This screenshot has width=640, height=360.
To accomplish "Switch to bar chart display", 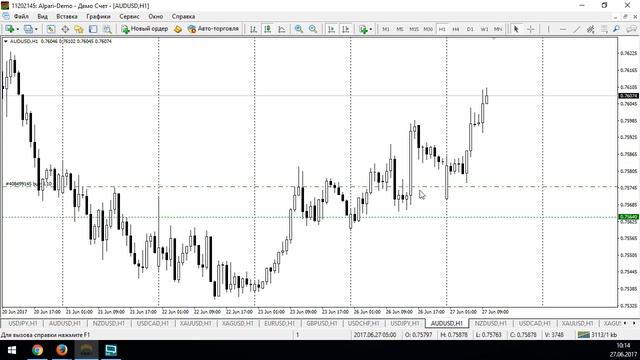I will point(253,29).
